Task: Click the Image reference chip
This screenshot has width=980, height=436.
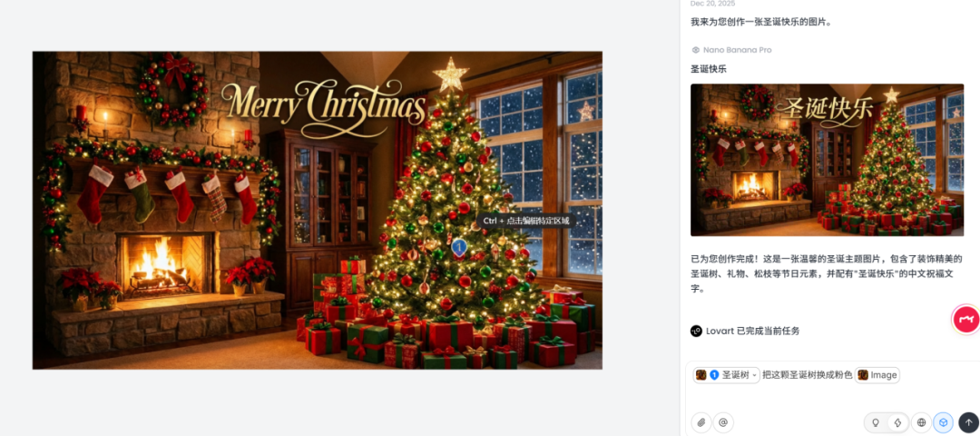Action: [877, 375]
